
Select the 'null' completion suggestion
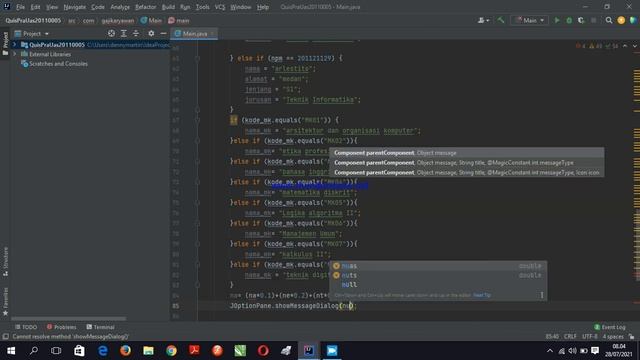click(x=438, y=284)
